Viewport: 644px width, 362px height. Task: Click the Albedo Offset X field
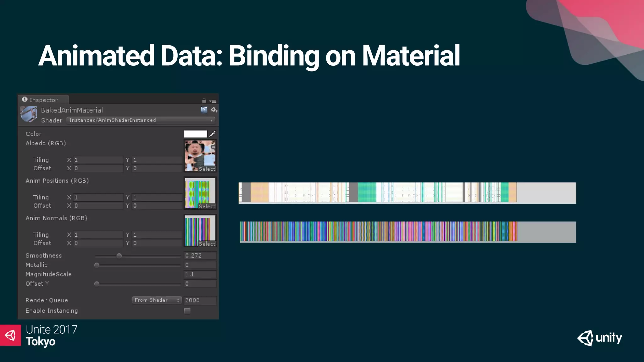click(98, 168)
